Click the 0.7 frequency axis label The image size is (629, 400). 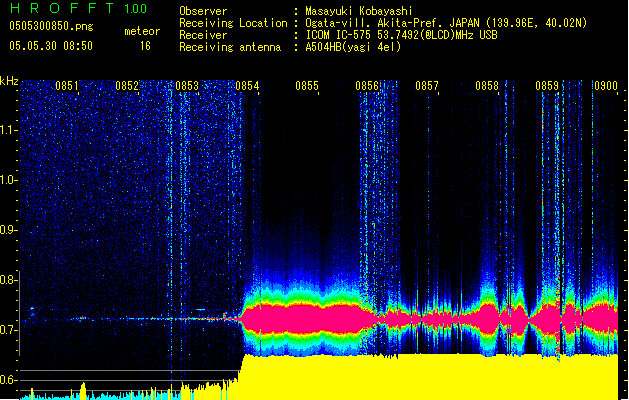(8, 330)
